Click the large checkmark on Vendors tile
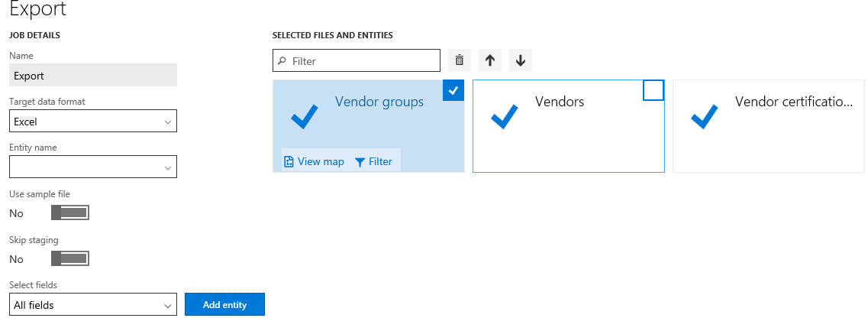Viewport: 868px width, 318px height. pos(505,116)
